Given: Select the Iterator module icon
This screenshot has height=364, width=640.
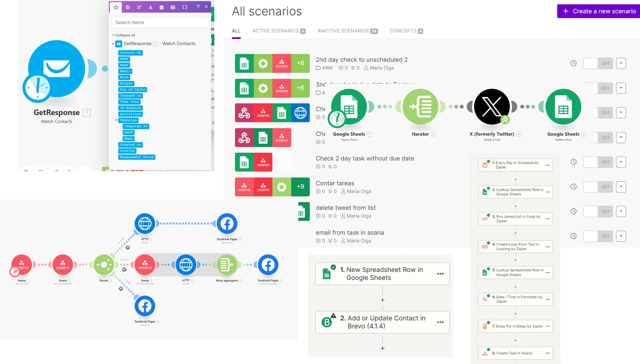Looking at the screenshot, I should 420,107.
